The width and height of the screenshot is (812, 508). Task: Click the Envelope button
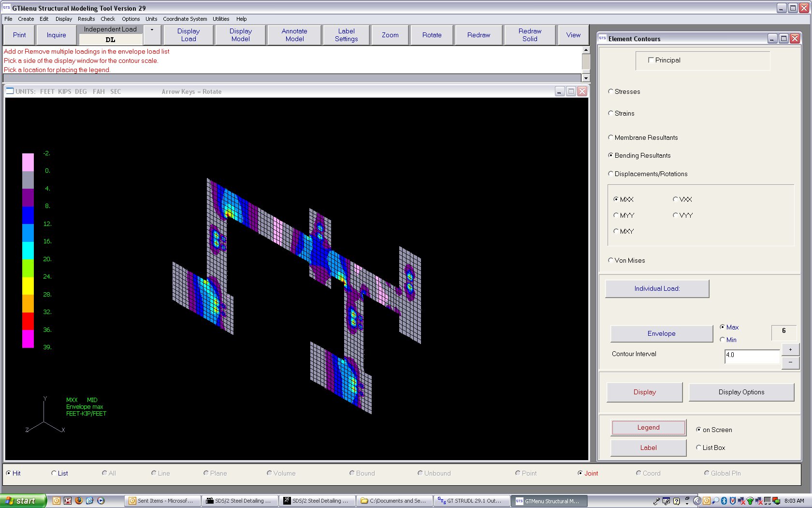click(x=661, y=333)
